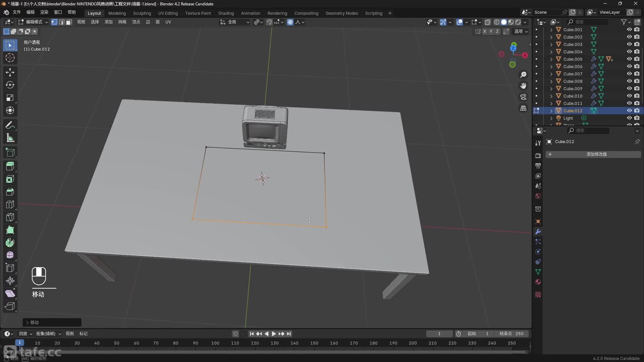644x362 pixels.
Task: Expand the Move operator panel
Action: [x=28, y=322]
